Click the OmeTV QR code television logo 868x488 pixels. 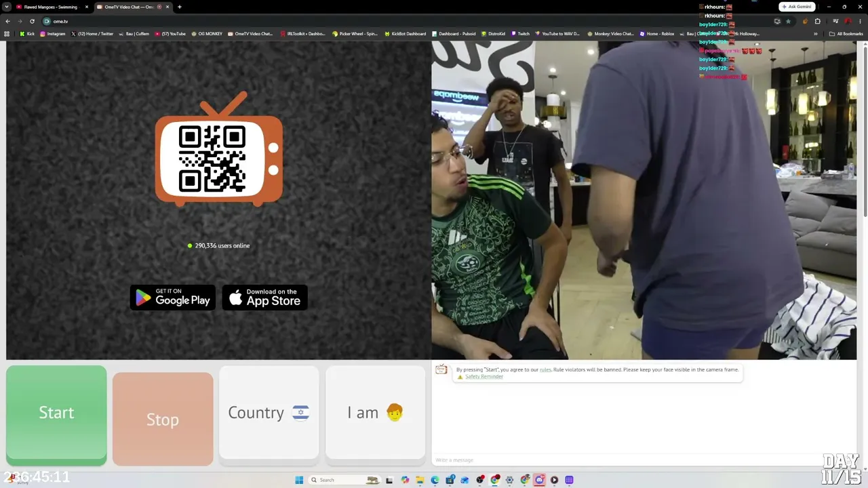click(219, 150)
